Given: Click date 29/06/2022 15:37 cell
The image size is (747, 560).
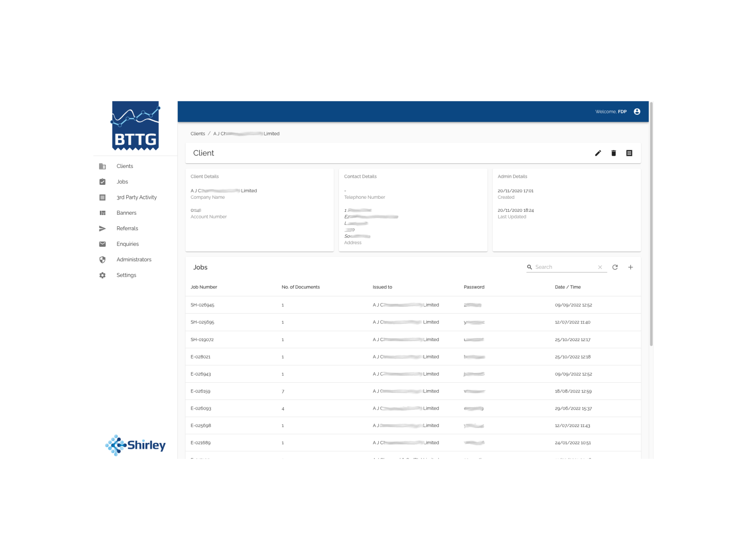Looking at the screenshot, I should coord(573,409).
